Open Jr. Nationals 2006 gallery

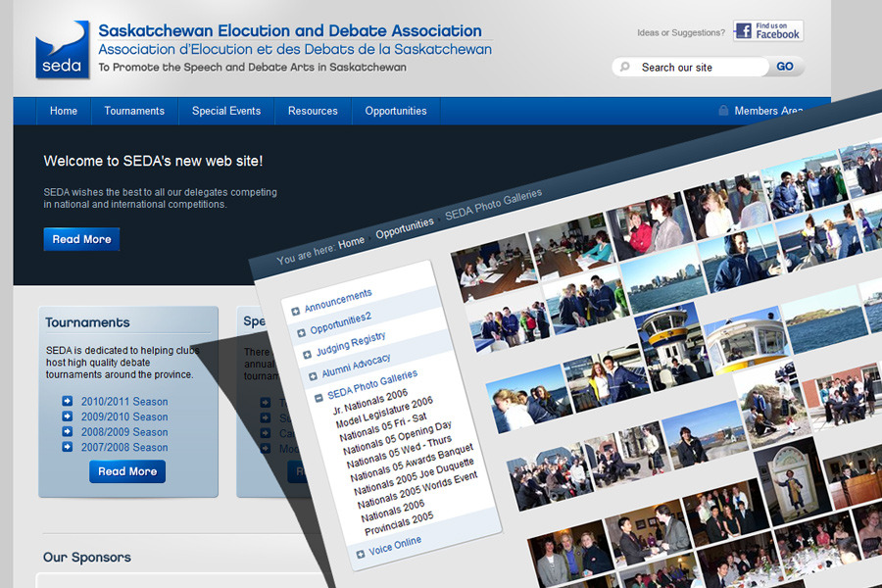369,401
